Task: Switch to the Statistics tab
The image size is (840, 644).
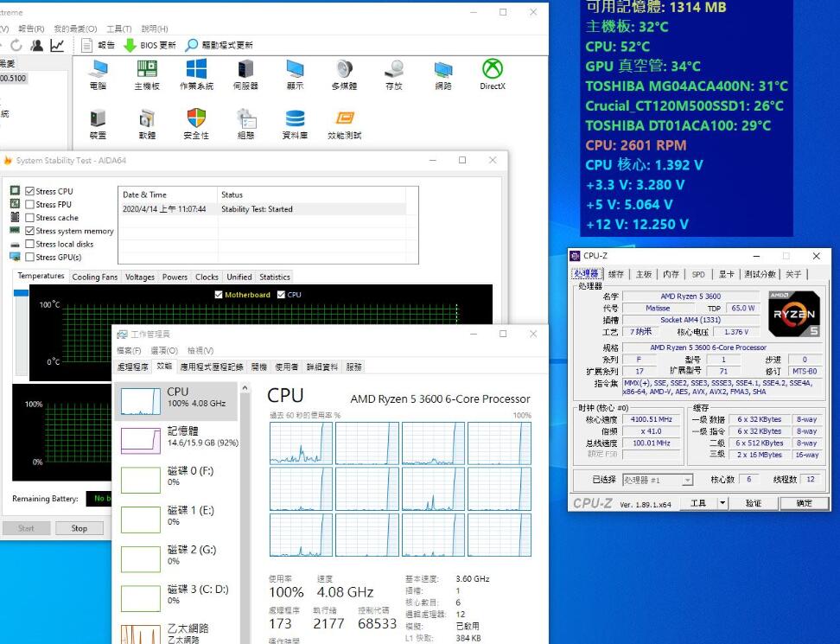Action: [275, 277]
